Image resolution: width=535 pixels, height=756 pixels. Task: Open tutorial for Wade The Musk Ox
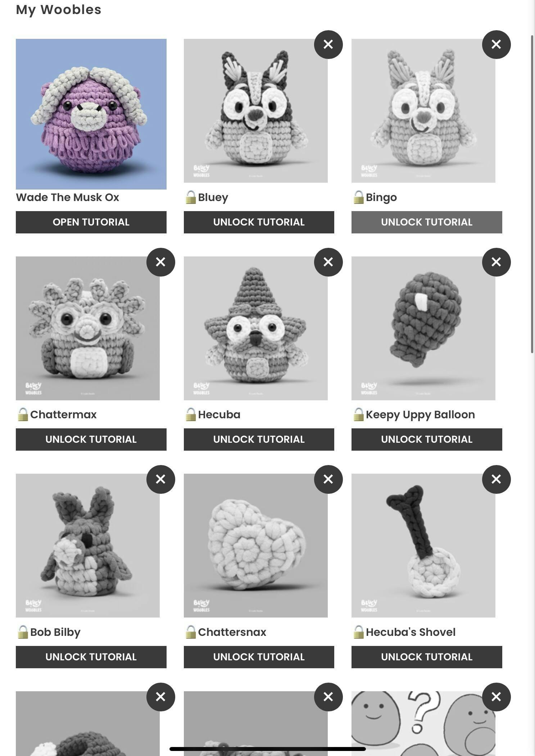pos(91,222)
